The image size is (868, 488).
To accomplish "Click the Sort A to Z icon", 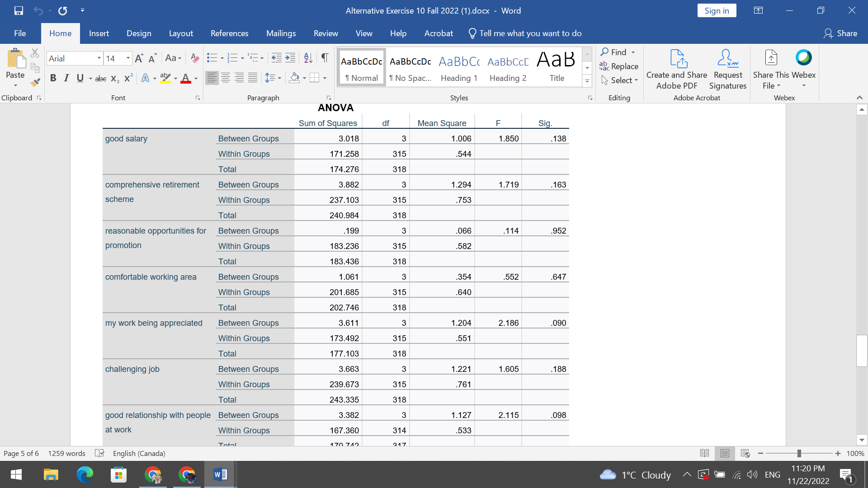I will [308, 58].
